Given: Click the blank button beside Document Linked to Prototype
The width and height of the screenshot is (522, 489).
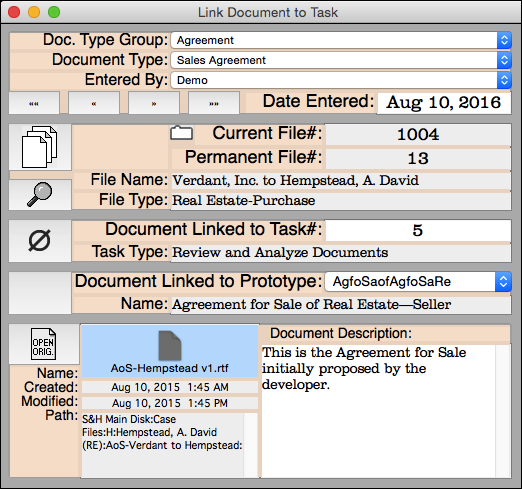Looking at the screenshot, I should (x=40, y=293).
